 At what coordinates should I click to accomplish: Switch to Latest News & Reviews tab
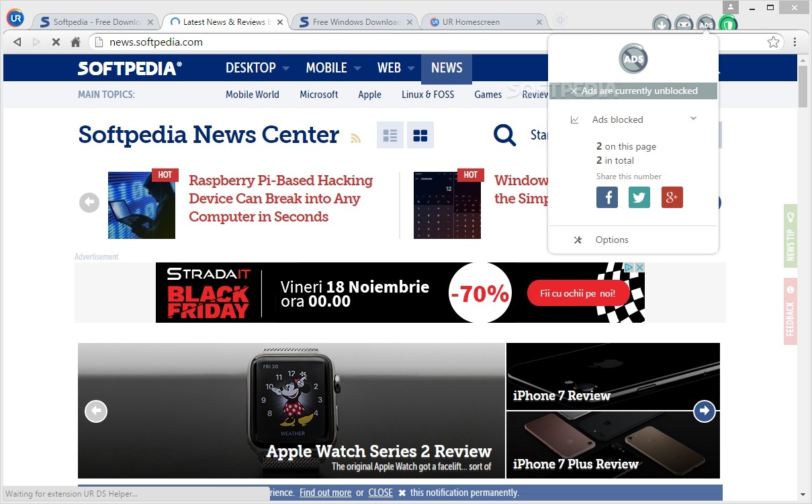227,21
